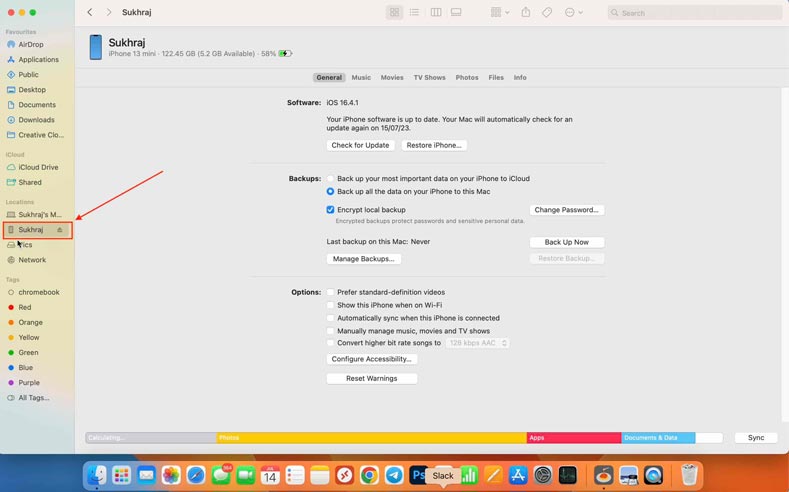Open the group-by dropdown in toolbar
Image resolution: width=789 pixels, height=492 pixels.
pos(500,13)
